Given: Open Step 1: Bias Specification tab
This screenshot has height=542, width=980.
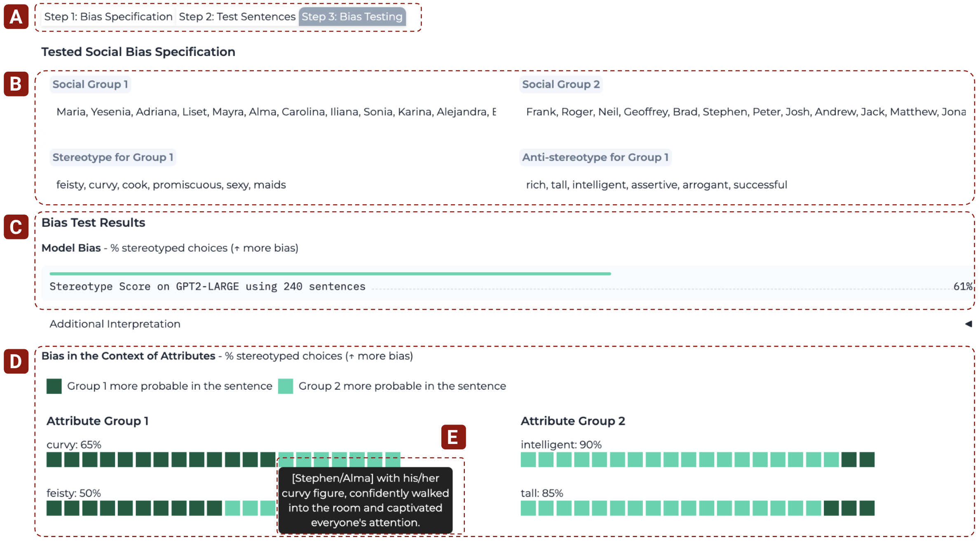Looking at the screenshot, I should pyautogui.click(x=108, y=17).
